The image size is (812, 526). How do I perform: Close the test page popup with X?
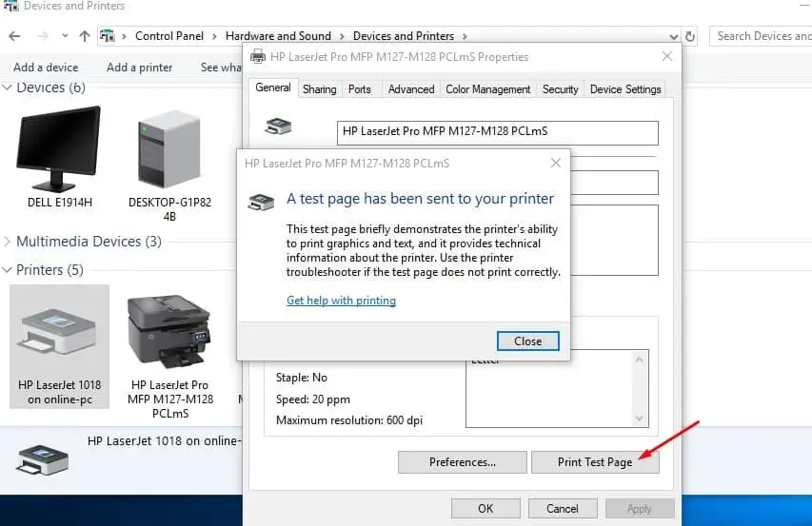pos(556,163)
